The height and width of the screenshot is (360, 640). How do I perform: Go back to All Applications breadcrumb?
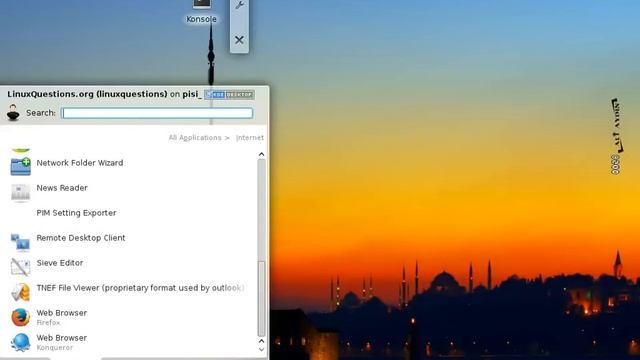pos(195,138)
